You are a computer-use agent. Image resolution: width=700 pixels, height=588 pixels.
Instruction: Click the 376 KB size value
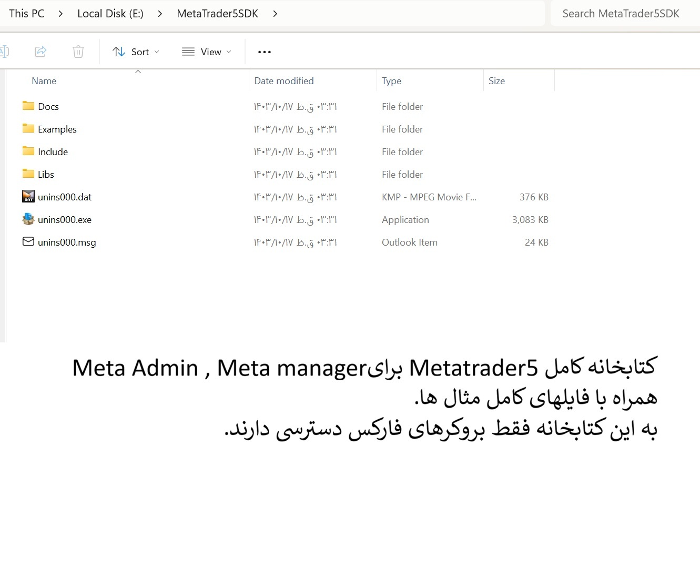534,197
